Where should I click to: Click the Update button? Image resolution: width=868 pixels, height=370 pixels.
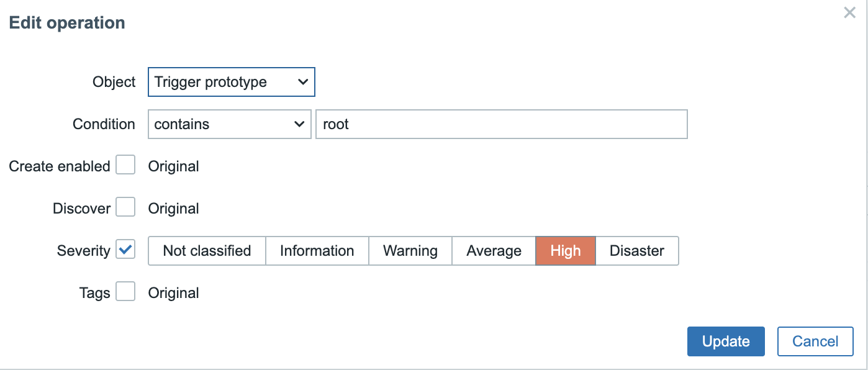[726, 341]
